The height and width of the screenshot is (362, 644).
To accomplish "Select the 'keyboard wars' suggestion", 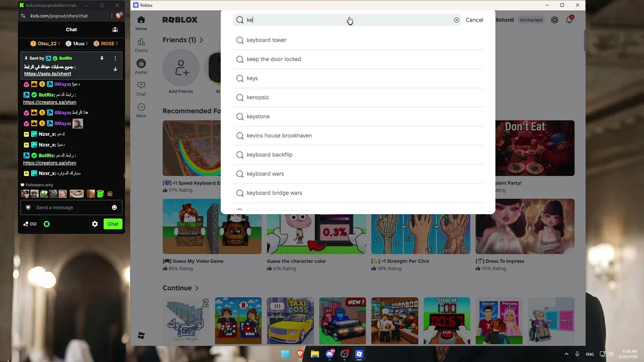I will 358,174.
